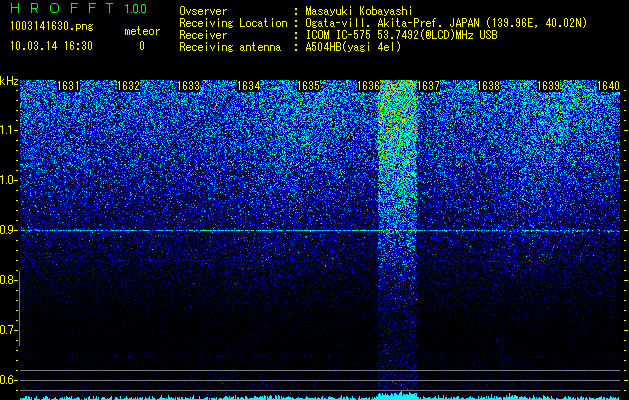Click the cyan signal-level strip at the bottom
Viewport: 629px width, 400px height.
coord(320,397)
